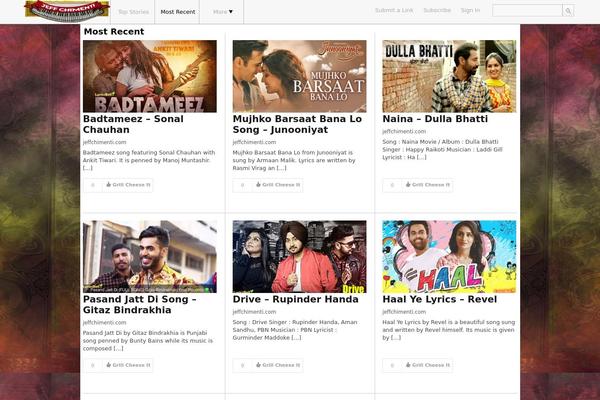Click the vote count box under Naina
Viewport: 600px width, 400px height.
[x=392, y=185]
